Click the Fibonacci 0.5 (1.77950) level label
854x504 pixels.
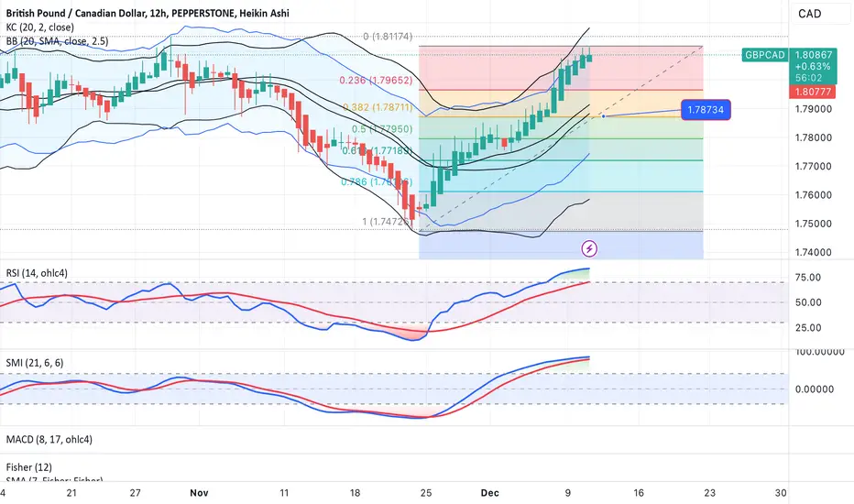point(382,129)
